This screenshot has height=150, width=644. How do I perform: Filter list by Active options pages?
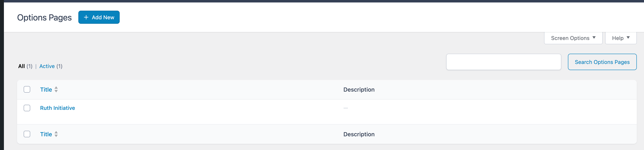[47, 66]
